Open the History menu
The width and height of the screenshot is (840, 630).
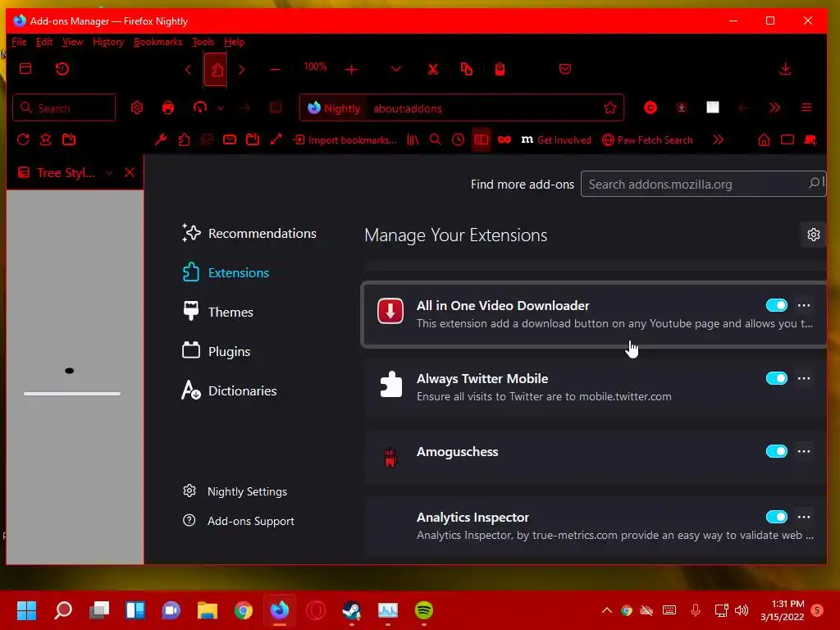pos(108,42)
